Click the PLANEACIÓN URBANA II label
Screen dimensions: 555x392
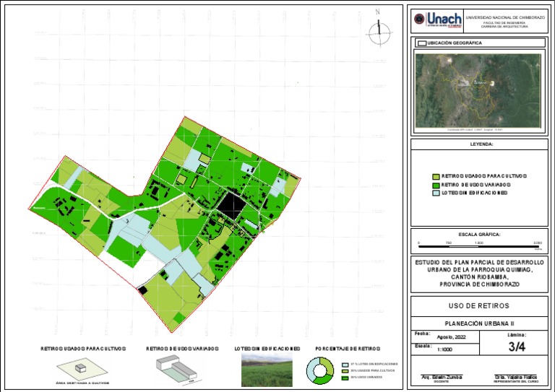479,324
